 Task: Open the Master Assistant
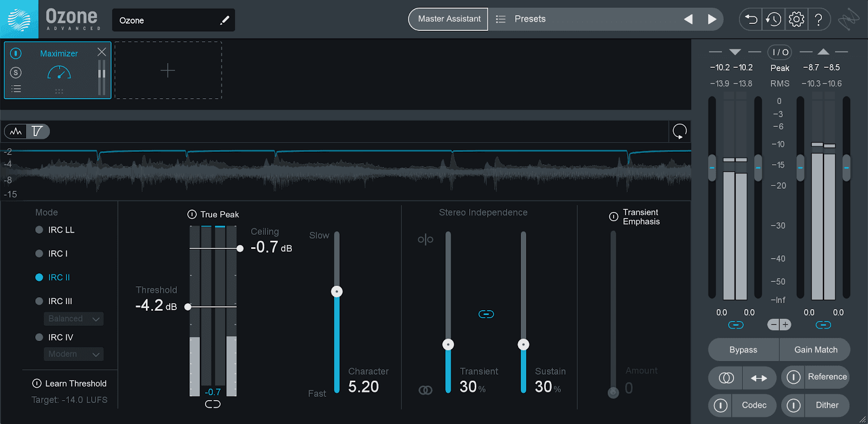point(449,19)
